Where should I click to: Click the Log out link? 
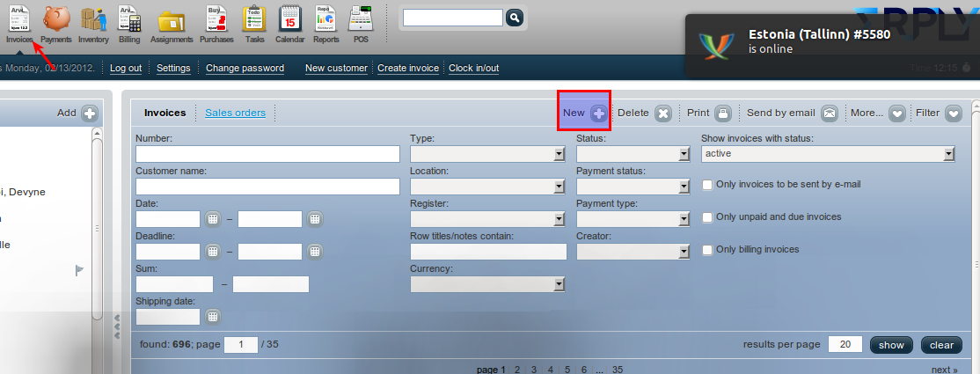126,68
